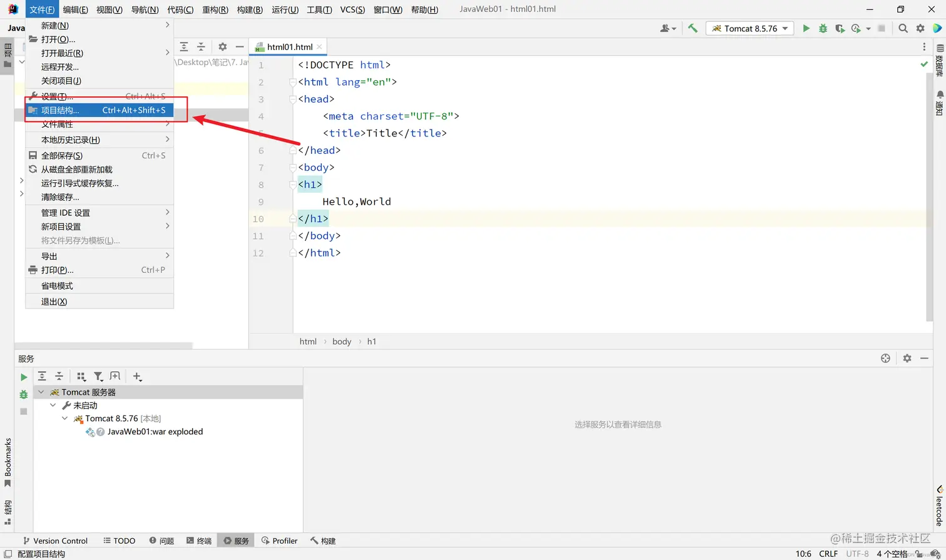The width and height of the screenshot is (946, 560).
Task: Click the inspection green checkmark in editor
Action: pos(924,64)
